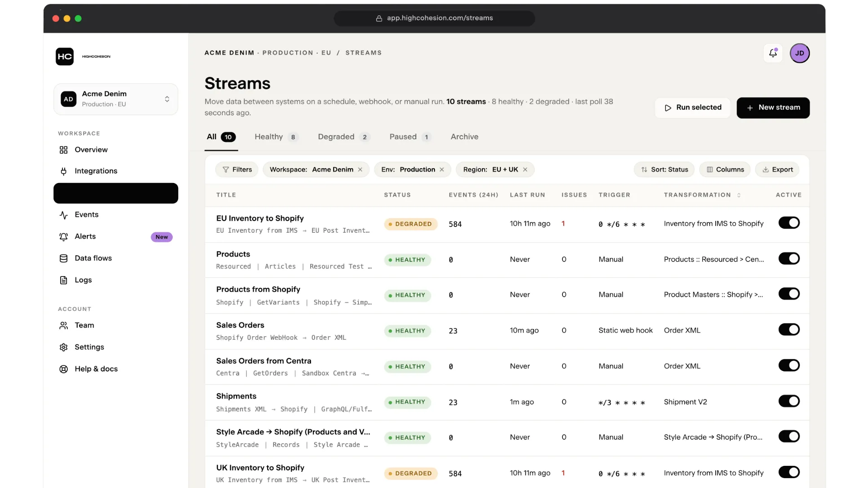
Task: Click the Integrations plug icon
Action: coord(64,171)
